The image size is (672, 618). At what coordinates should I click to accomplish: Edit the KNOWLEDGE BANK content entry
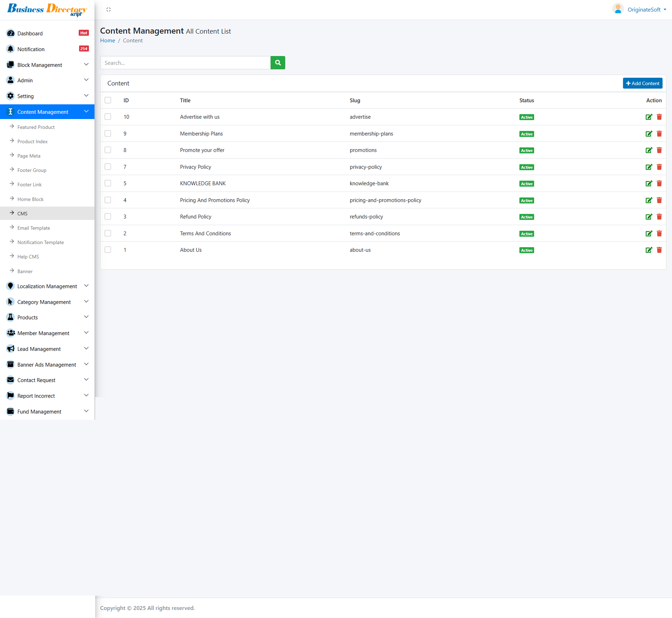(649, 183)
